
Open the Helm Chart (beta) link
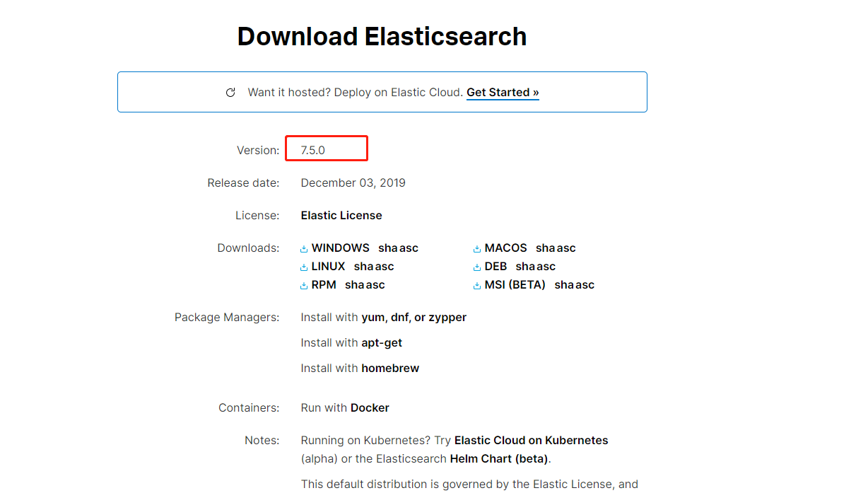[498, 459]
